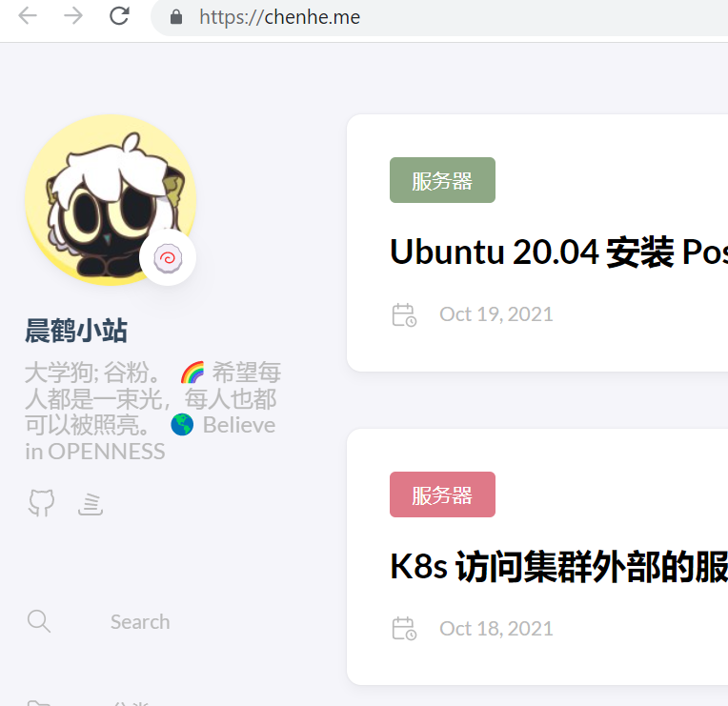Open the owl avatar profile image
The width and height of the screenshot is (728, 706).
click(x=111, y=200)
